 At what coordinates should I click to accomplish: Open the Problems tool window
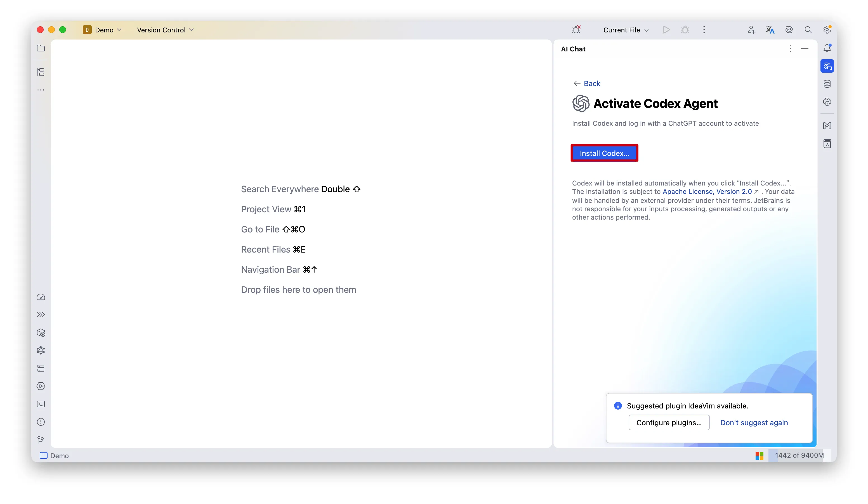click(41, 422)
